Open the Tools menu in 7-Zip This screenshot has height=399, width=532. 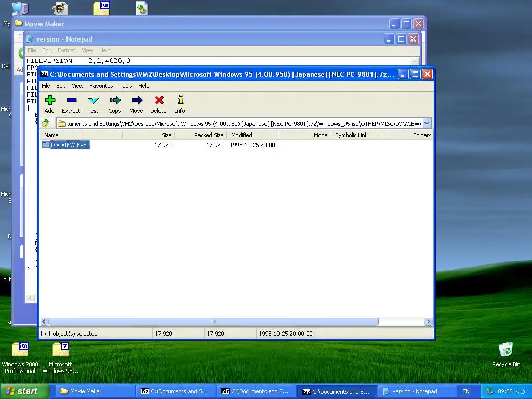126,86
